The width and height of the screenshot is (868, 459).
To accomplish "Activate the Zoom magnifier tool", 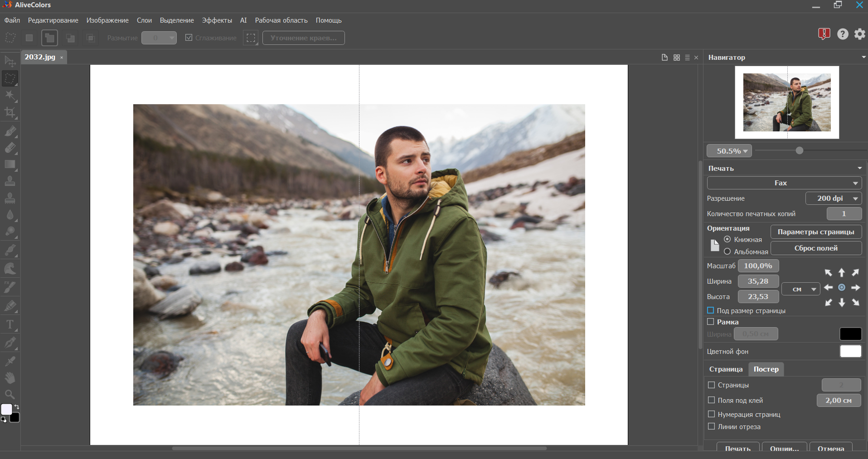I will (10, 394).
